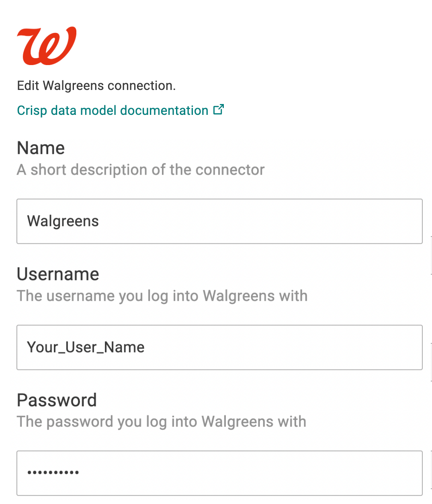Click "The username you log into Walgreens with" hint
This screenshot has height=504, width=432.
[162, 296]
